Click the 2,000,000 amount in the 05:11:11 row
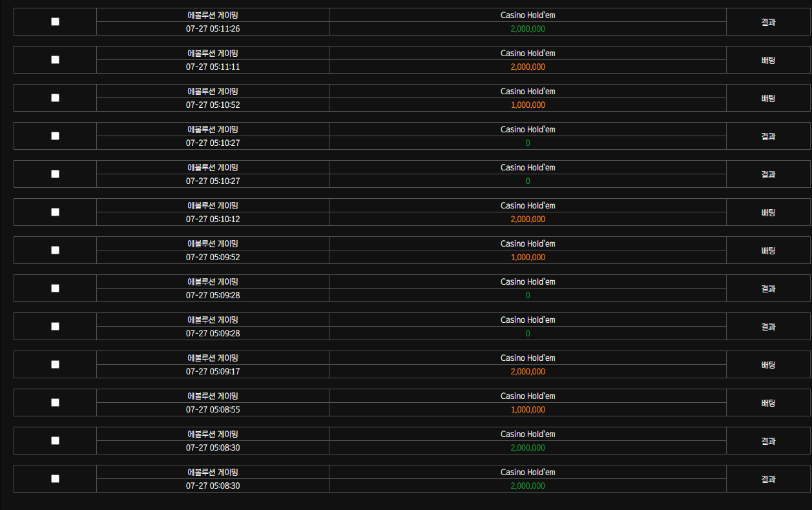Image resolution: width=812 pixels, height=510 pixels. pyautogui.click(x=528, y=66)
